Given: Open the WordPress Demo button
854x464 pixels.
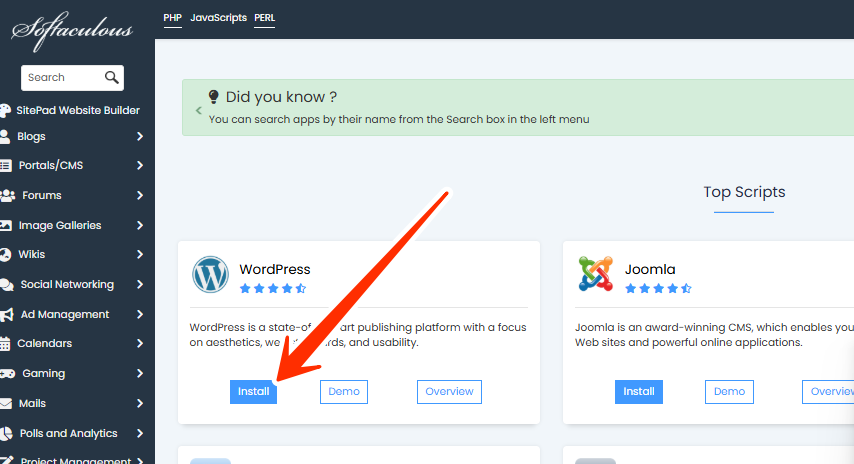Looking at the screenshot, I should tap(344, 392).
